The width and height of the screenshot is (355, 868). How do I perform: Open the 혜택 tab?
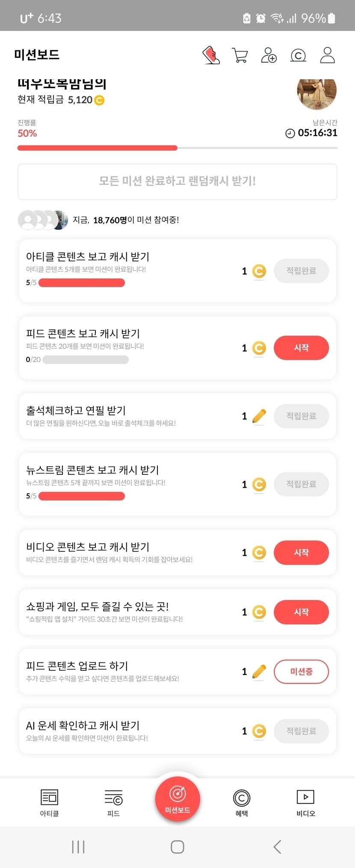click(242, 803)
